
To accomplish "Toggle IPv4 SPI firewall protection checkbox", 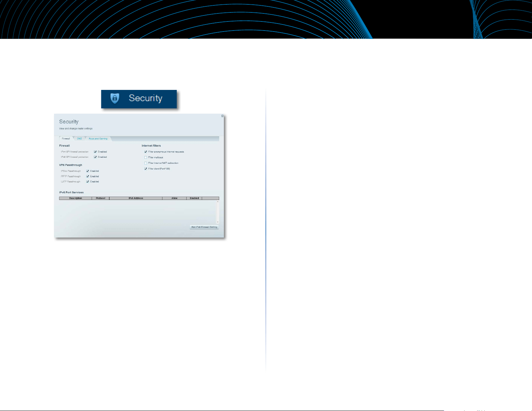I will (x=95, y=152).
